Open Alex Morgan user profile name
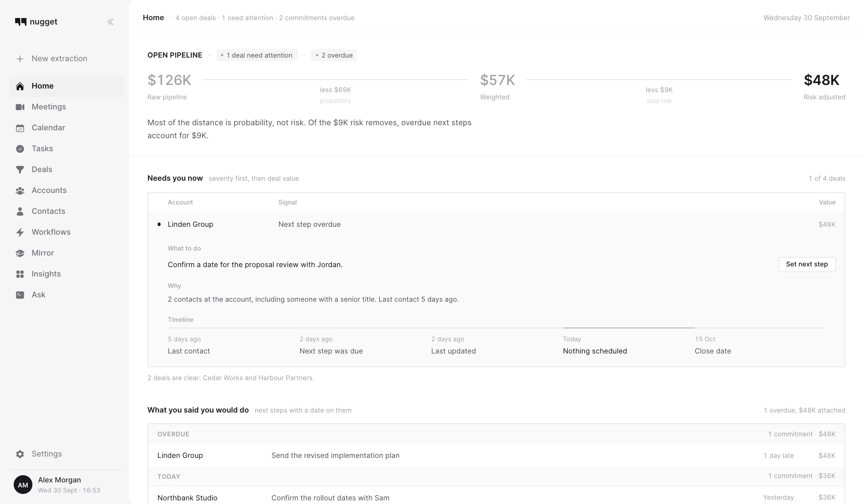This screenshot has width=864, height=504. tap(59, 480)
